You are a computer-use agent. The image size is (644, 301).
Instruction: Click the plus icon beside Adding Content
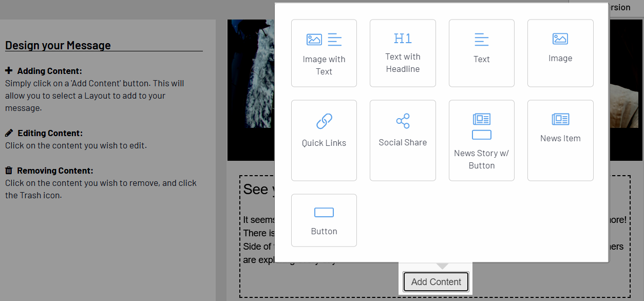point(9,70)
